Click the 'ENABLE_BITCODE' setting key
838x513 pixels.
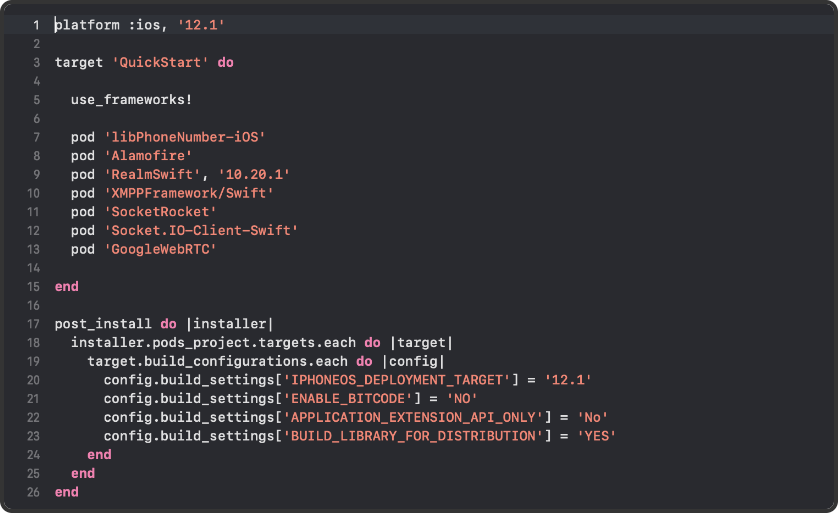[x=347, y=399]
